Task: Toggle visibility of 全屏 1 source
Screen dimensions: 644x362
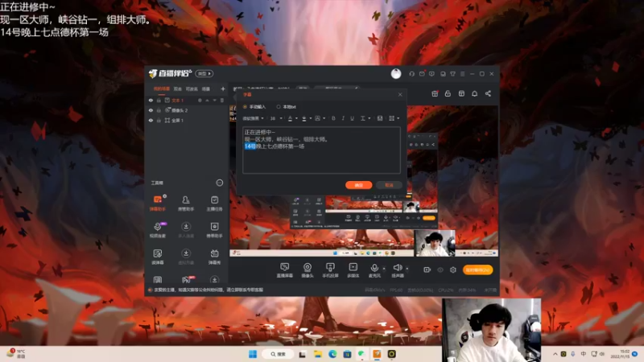Action: [x=151, y=120]
